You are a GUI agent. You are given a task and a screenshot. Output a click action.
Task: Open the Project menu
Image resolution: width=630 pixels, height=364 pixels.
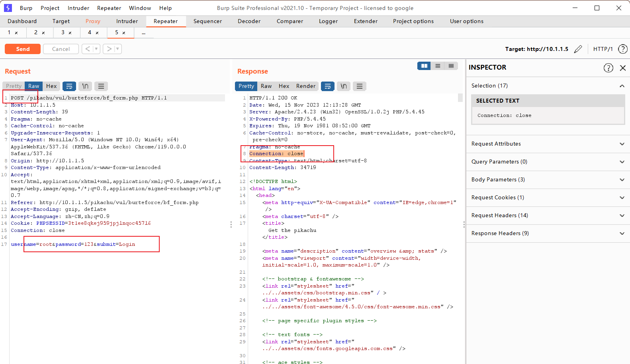50,8
